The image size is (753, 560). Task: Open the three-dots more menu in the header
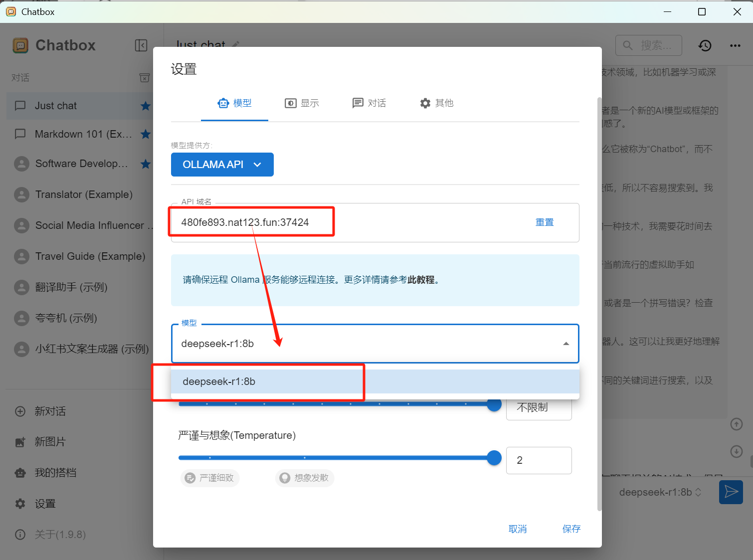735,46
